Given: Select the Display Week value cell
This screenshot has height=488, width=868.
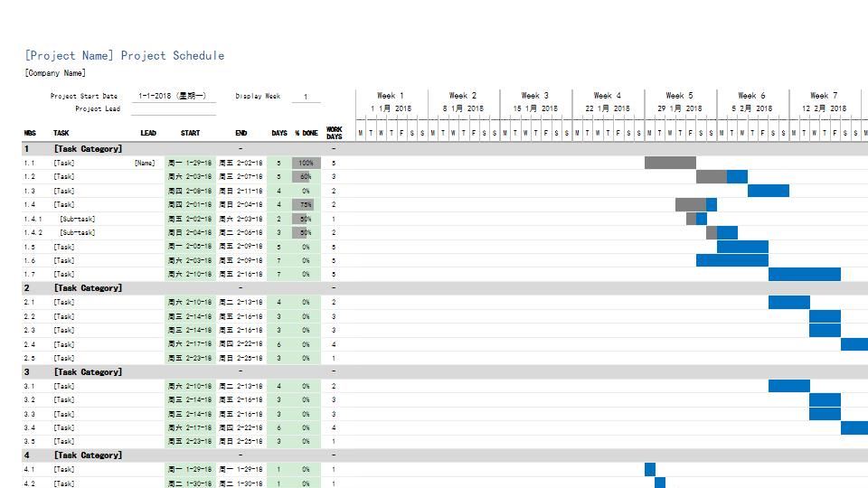Looking at the screenshot, I should (x=305, y=97).
